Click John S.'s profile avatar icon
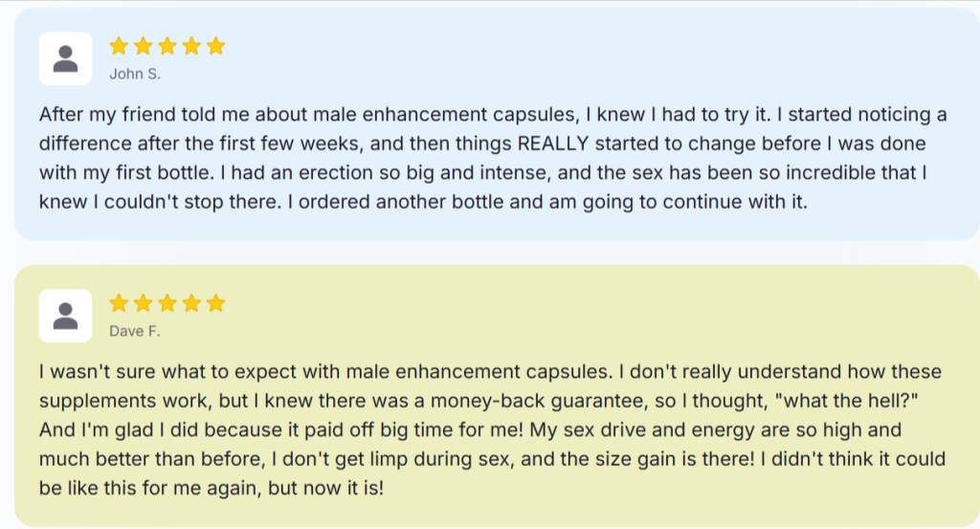Screen dimensions: 980x529 pos(65,58)
